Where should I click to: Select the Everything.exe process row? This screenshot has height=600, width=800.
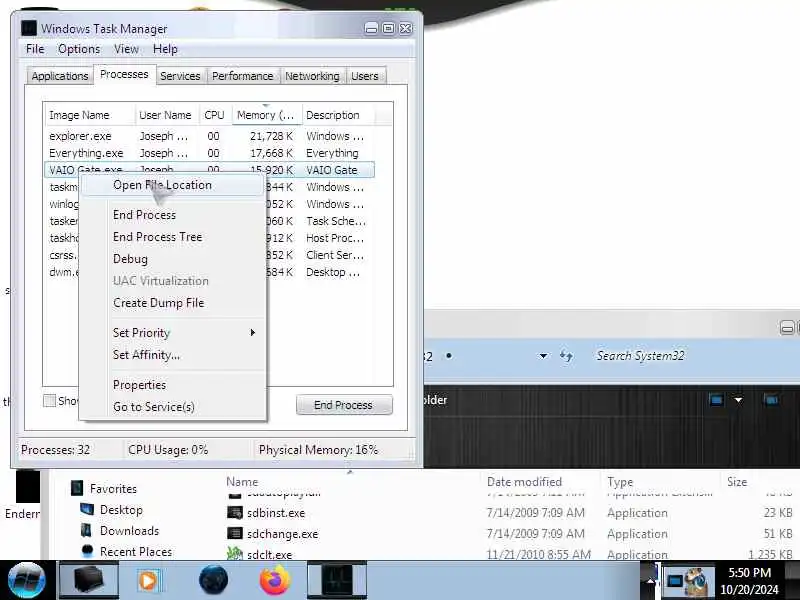[x=209, y=153]
